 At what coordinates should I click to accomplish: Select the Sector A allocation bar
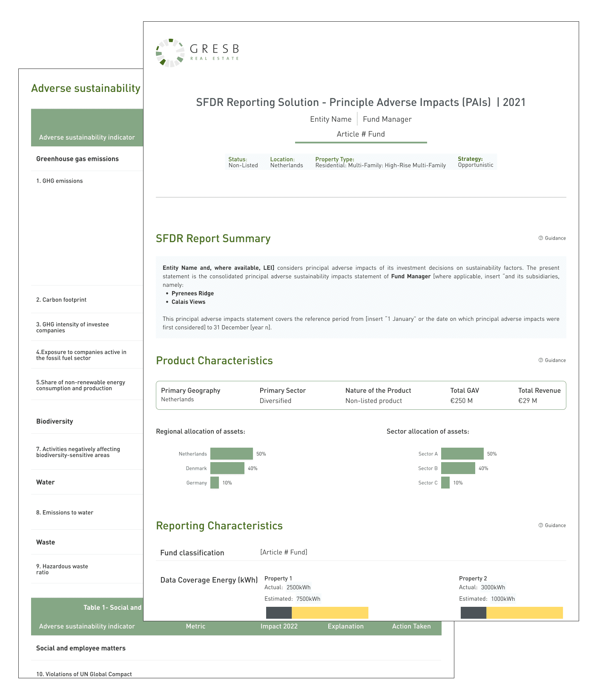click(462, 454)
